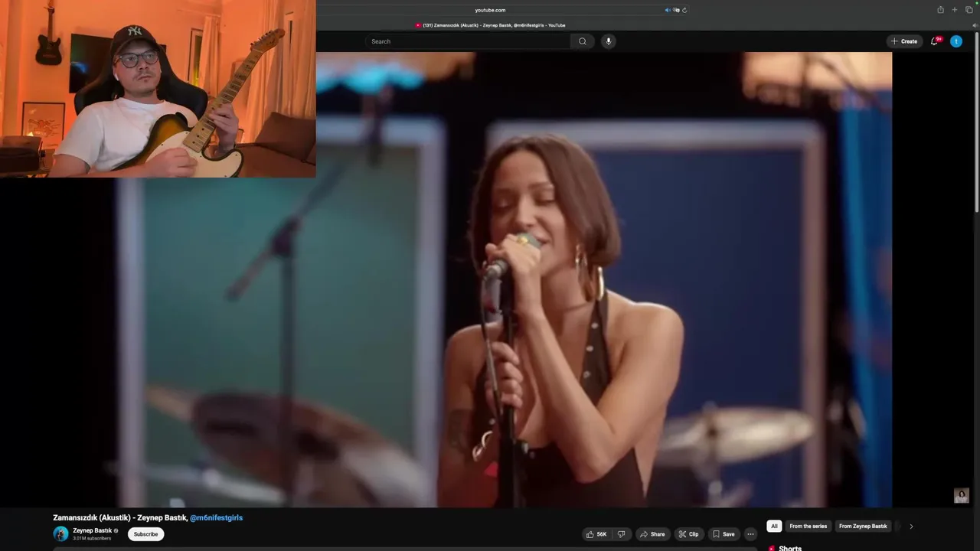Open the notifications bell
Image resolution: width=980 pixels, height=551 pixels.
pos(934,41)
